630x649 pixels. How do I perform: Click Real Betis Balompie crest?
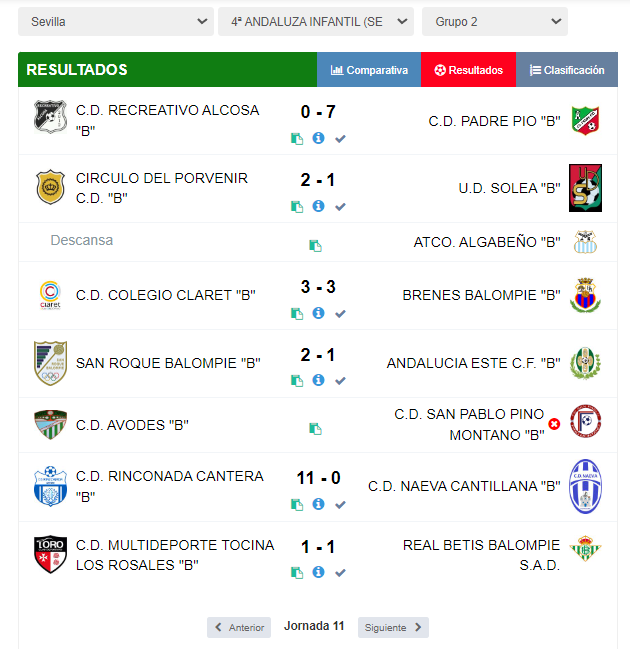[585, 548]
